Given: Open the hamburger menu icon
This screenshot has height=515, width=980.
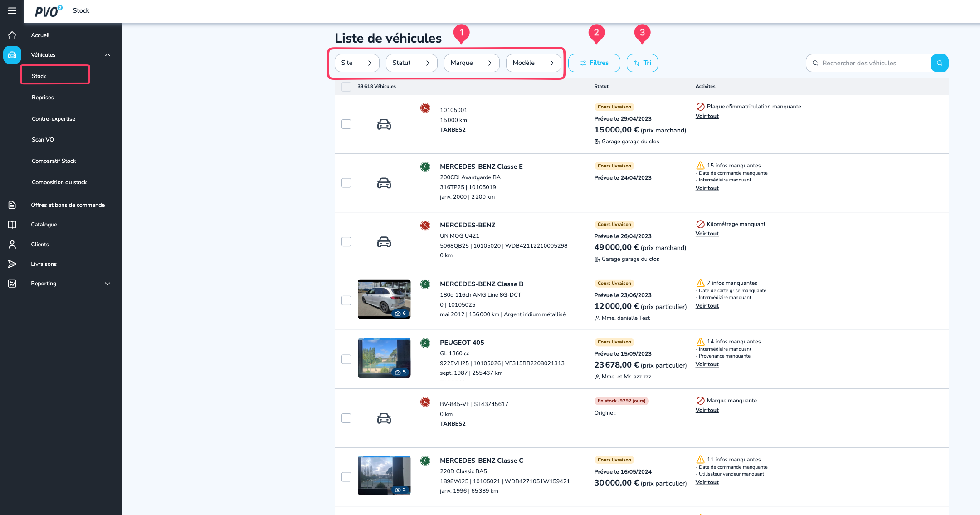Looking at the screenshot, I should pyautogui.click(x=12, y=10).
